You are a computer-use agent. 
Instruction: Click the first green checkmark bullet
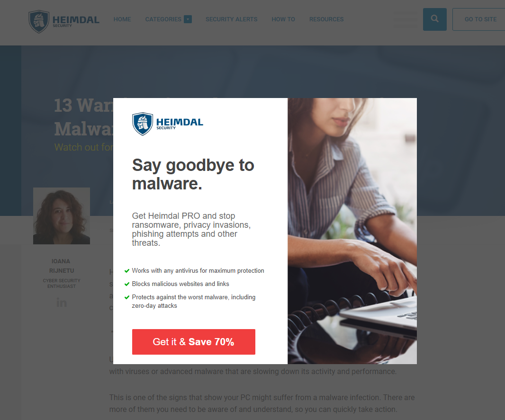coord(127,271)
